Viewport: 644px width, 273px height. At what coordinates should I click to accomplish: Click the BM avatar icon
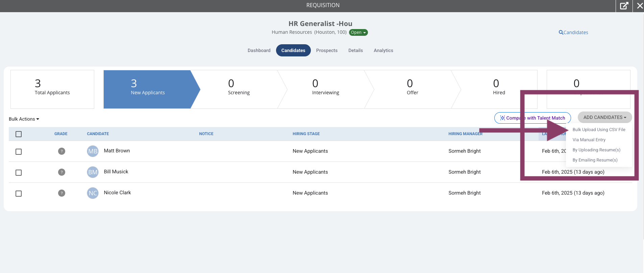(93, 172)
